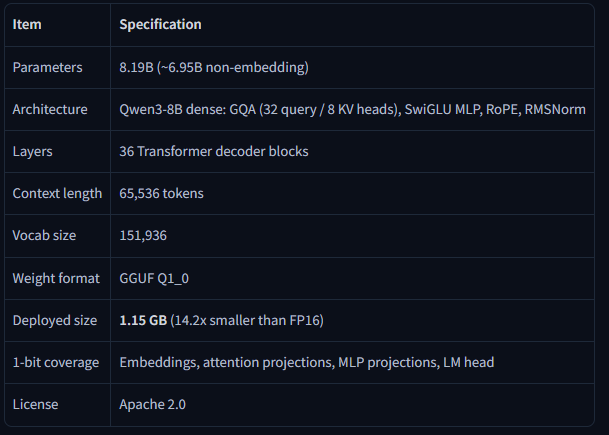Select the 'Context length' row label
Screen dimensions: 609x435
pos(57,193)
